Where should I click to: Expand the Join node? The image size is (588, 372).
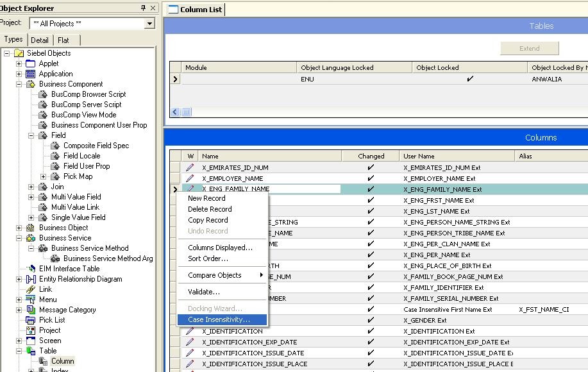point(30,187)
